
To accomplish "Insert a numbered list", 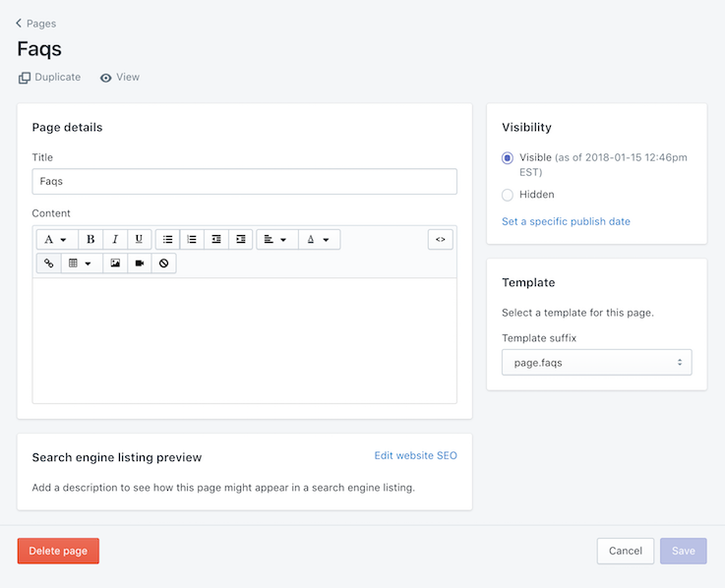I will pos(192,239).
